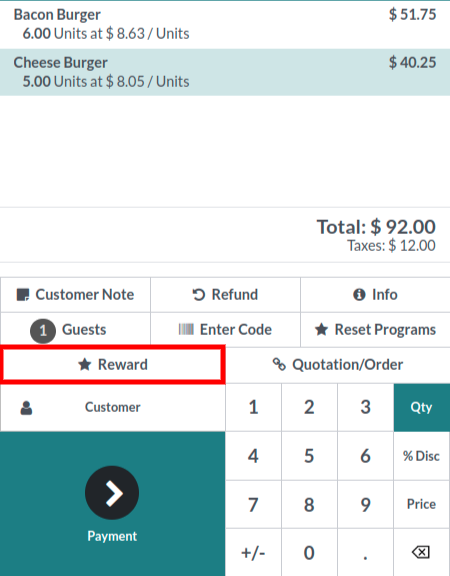Click the Guests count badge
Image resolution: width=450 pixels, height=576 pixels.
43,331
